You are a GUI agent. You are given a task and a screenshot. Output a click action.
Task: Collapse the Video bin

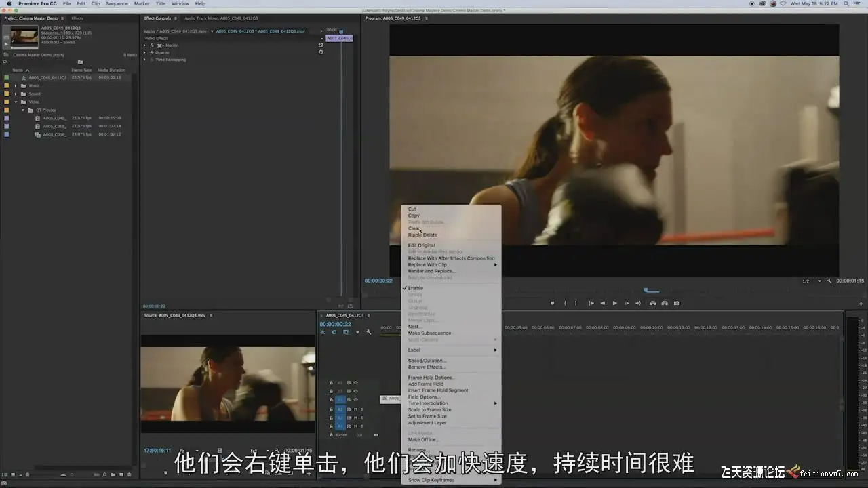pyautogui.click(x=16, y=102)
